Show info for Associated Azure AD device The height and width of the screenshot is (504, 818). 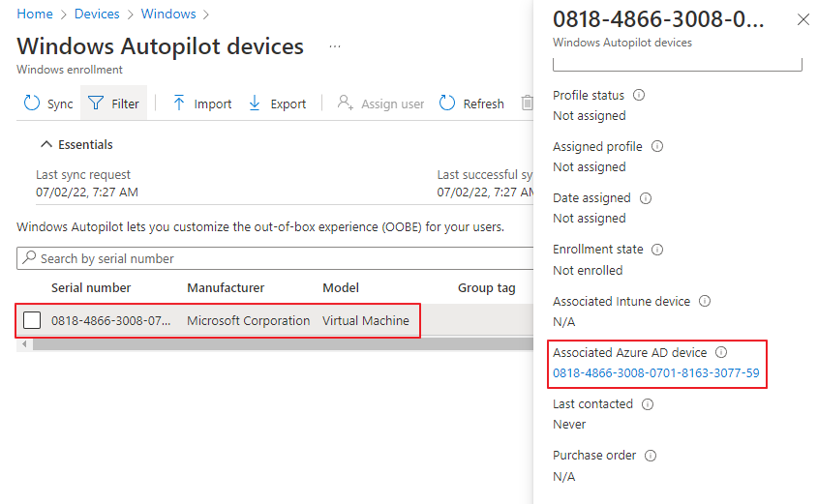coord(720,352)
